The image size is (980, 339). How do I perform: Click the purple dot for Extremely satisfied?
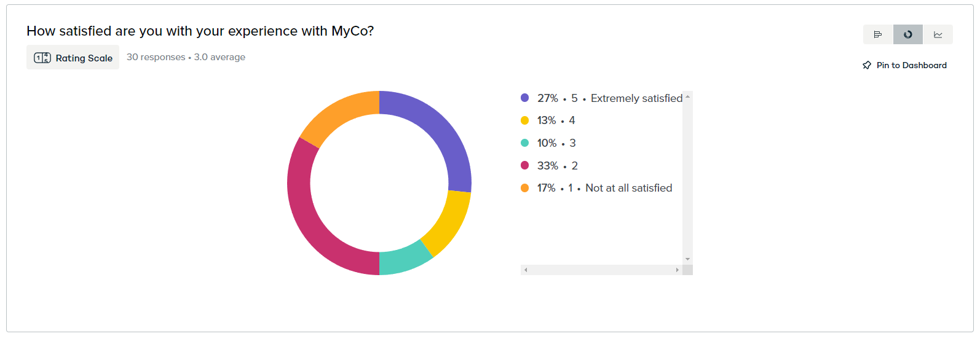(x=524, y=98)
